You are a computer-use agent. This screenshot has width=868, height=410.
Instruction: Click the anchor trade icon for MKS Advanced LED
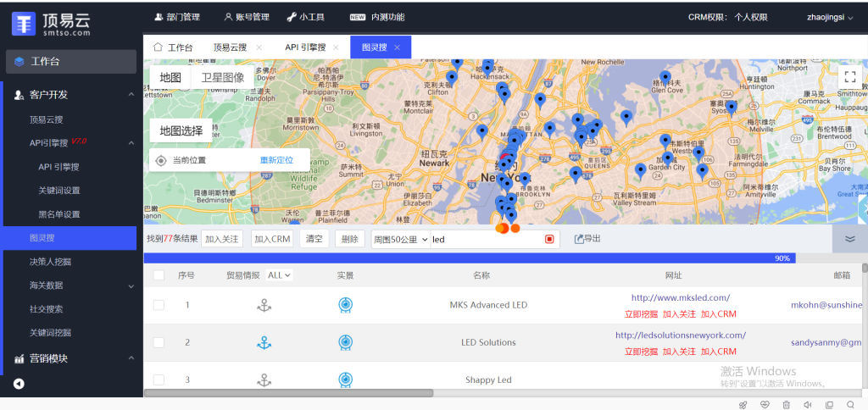click(264, 305)
